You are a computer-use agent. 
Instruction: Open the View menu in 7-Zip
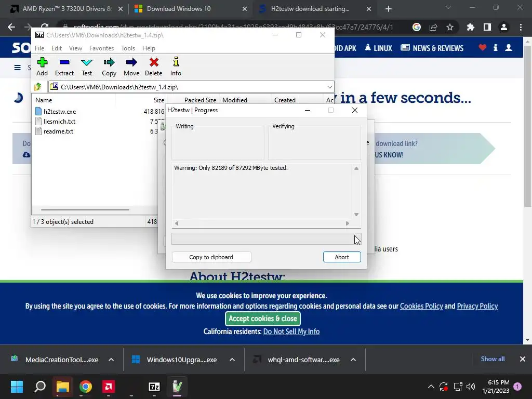pos(75,48)
